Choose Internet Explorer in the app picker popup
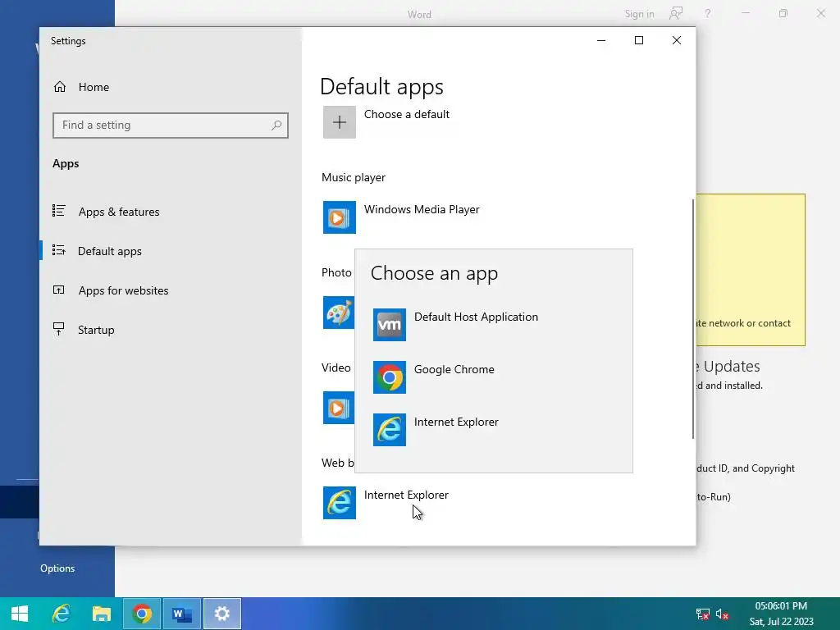 493,430
